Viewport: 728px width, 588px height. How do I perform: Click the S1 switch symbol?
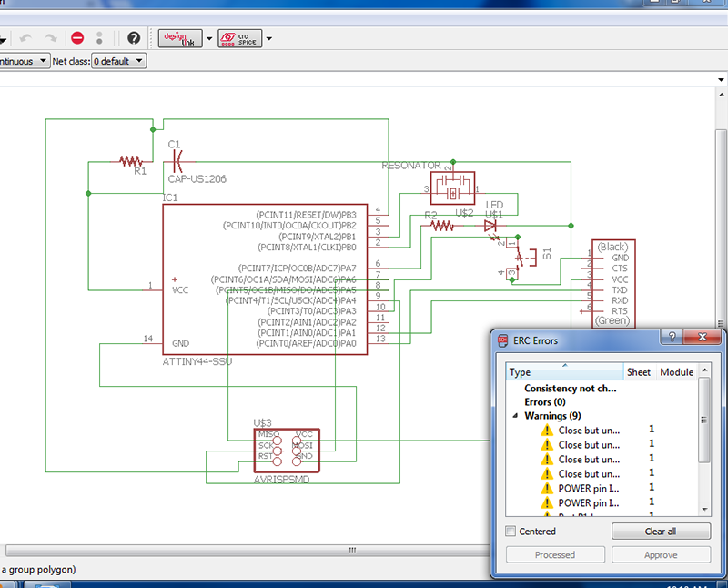pyautogui.click(x=522, y=258)
